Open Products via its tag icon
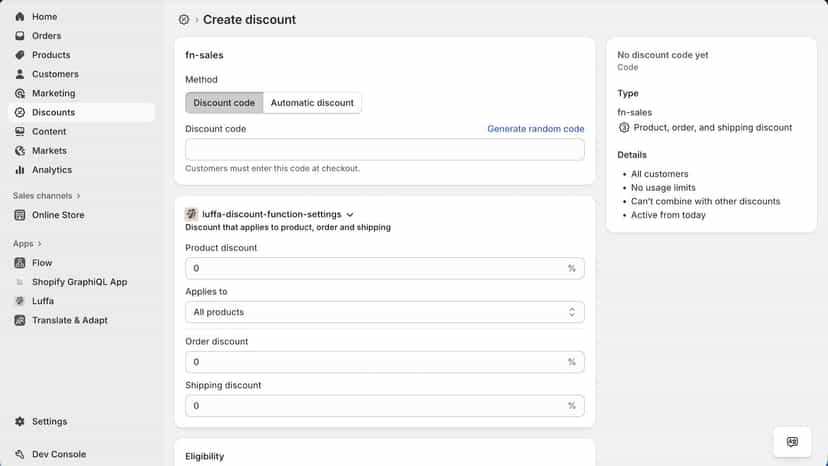828x466 pixels. point(20,55)
